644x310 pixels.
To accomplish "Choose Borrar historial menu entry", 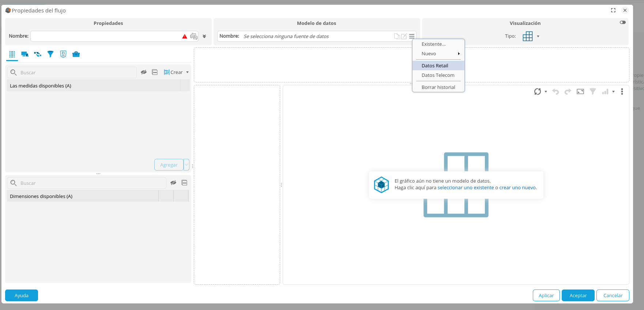I will [438, 87].
